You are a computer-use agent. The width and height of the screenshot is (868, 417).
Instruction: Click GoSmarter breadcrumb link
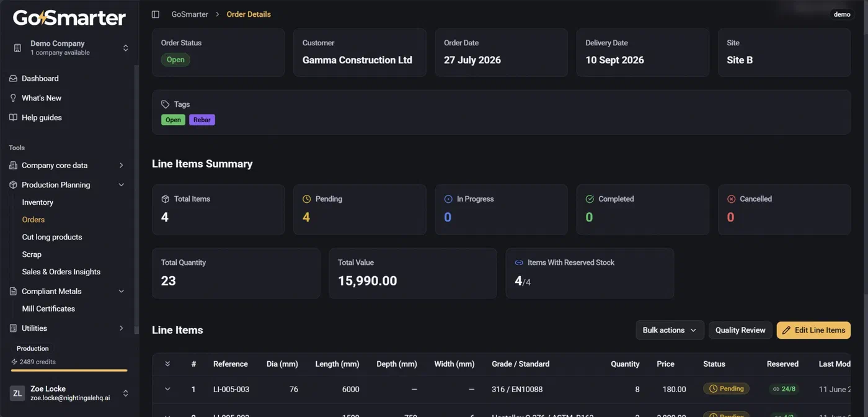coord(190,14)
